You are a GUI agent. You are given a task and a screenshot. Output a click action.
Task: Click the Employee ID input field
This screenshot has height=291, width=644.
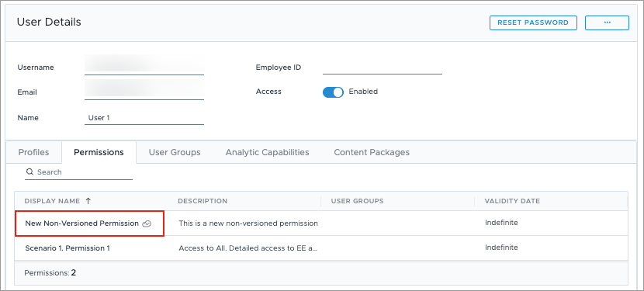383,67
